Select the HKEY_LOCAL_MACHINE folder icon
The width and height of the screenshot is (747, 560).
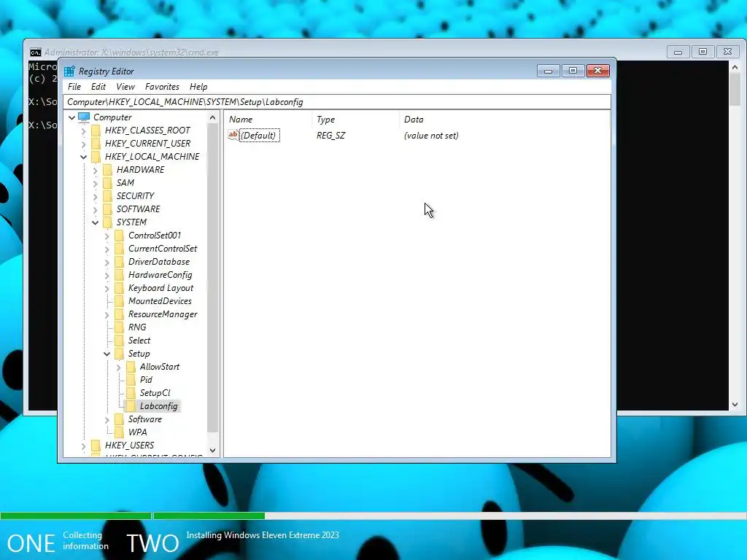(96, 157)
